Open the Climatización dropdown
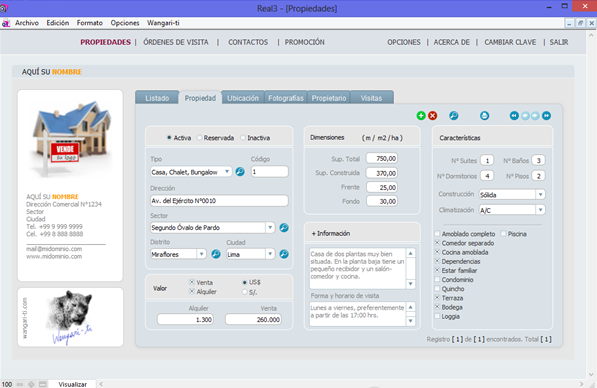 540,210
